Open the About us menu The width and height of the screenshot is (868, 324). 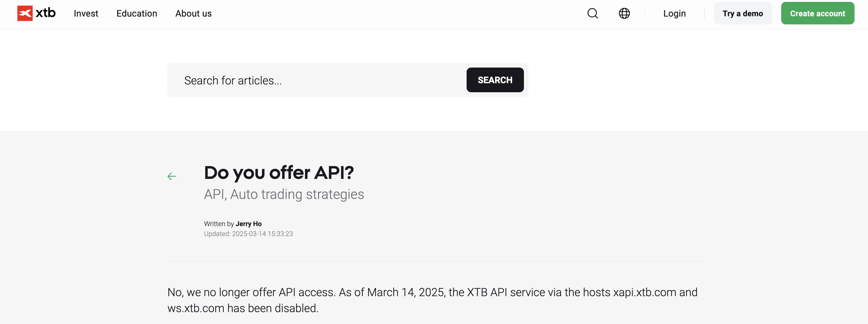click(193, 13)
